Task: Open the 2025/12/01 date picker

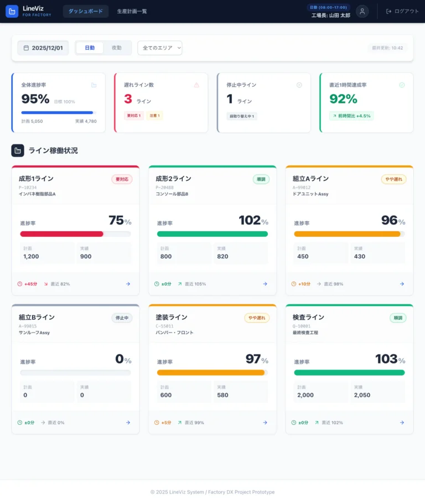Action: click(43, 48)
